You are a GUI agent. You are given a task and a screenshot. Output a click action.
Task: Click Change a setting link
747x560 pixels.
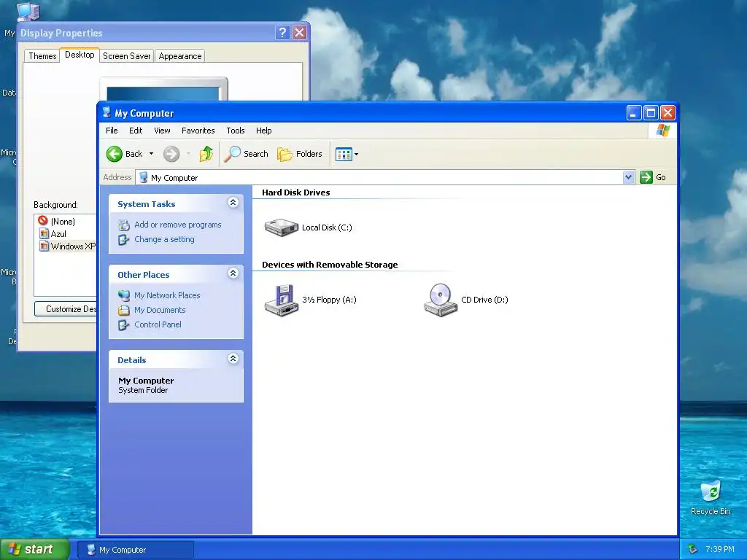[164, 239]
